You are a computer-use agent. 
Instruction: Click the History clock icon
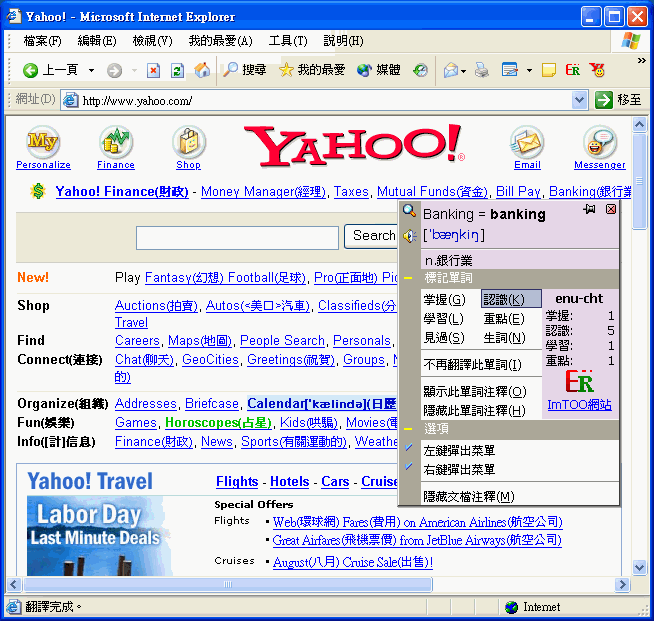point(420,70)
